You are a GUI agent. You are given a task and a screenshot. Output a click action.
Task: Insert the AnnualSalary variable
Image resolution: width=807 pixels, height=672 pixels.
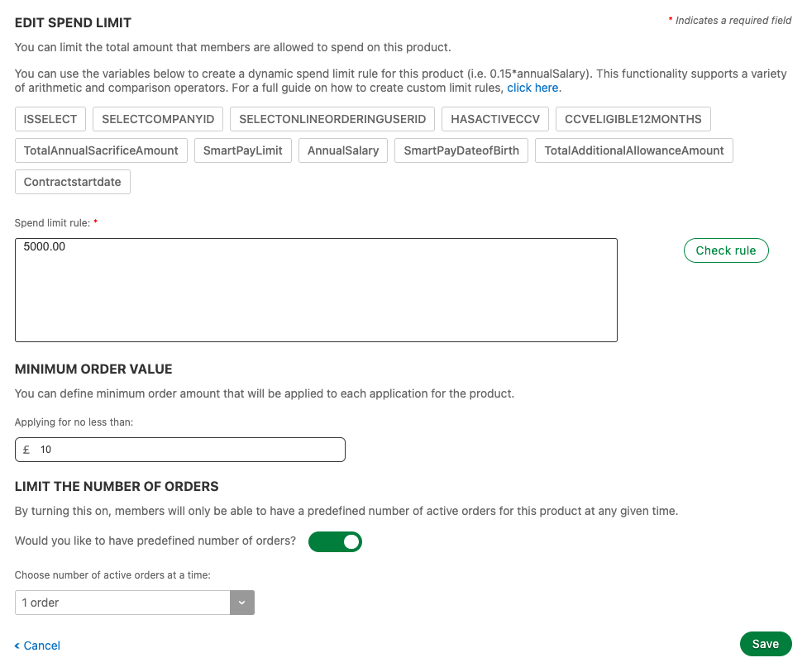coord(343,150)
